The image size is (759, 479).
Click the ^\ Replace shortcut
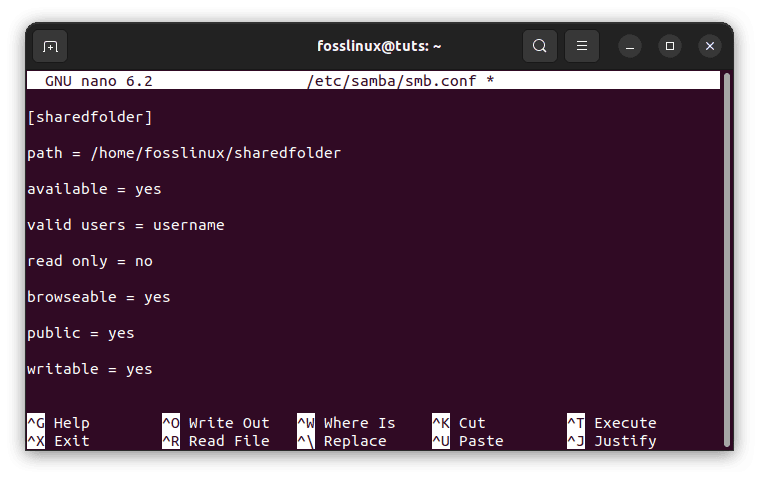pyautogui.click(x=342, y=441)
